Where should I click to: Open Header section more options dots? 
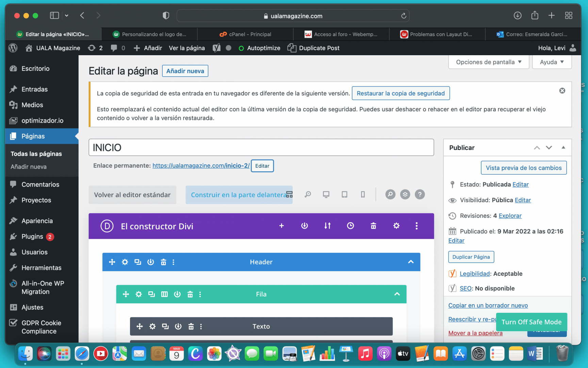pos(174,262)
